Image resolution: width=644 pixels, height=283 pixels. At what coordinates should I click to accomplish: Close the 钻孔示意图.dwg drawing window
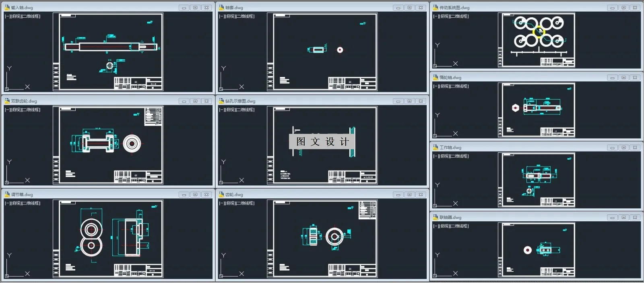(421, 101)
